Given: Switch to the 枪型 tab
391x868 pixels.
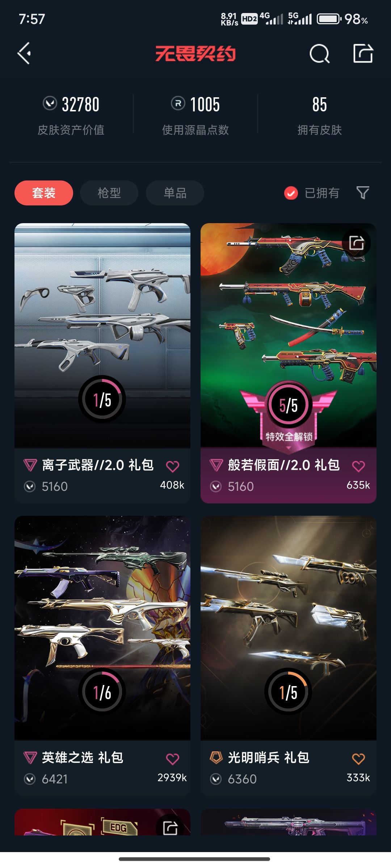Looking at the screenshot, I should tap(109, 193).
